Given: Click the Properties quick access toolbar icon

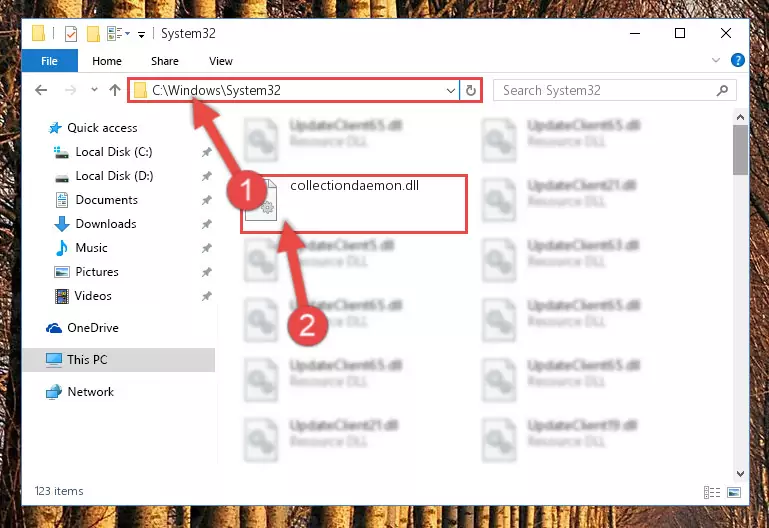Looking at the screenshot, I should click(71, 34).
